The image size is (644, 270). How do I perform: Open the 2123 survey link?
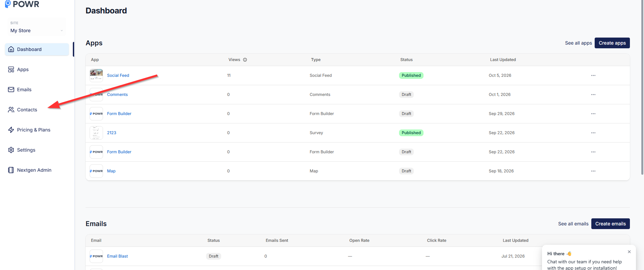pyautogui.click(x=112, y=133)
